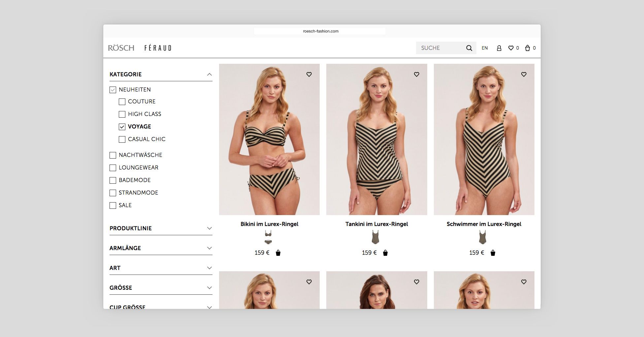Select the bikini bottom variant swatch
The width and height of the screenshot is (644, 337).
point(268,242)
